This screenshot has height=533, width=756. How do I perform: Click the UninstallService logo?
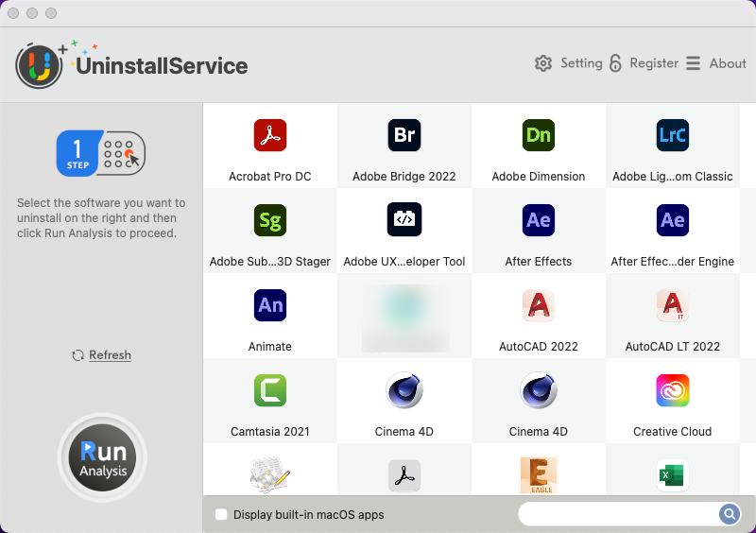(131, 64)
